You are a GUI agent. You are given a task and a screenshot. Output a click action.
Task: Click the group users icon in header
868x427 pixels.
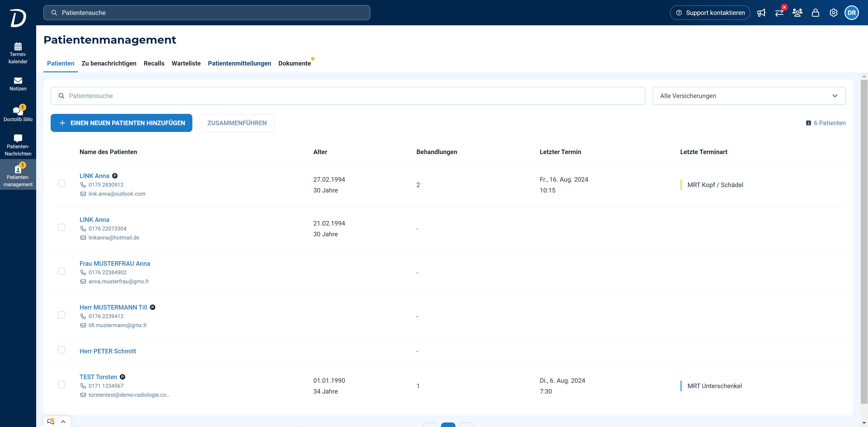(797, 13)
